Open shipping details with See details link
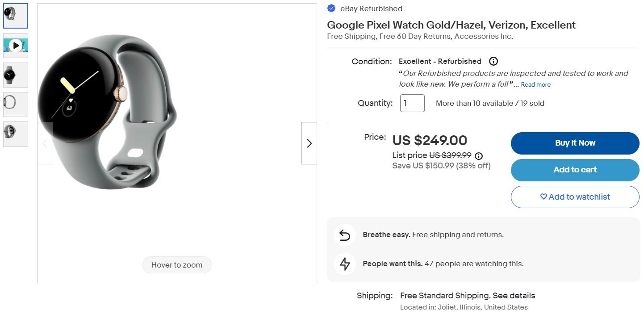The width and height of the screenshot is (644, 314). [514, 295]
